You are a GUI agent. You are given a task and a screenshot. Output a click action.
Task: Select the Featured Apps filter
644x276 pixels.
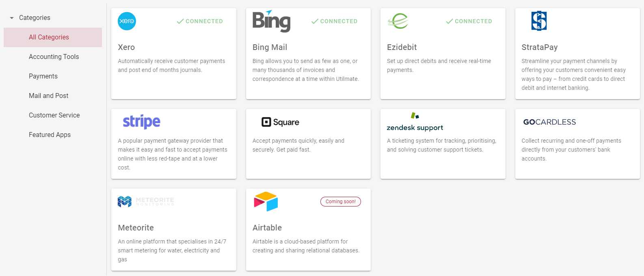click(x=50, y=135)
